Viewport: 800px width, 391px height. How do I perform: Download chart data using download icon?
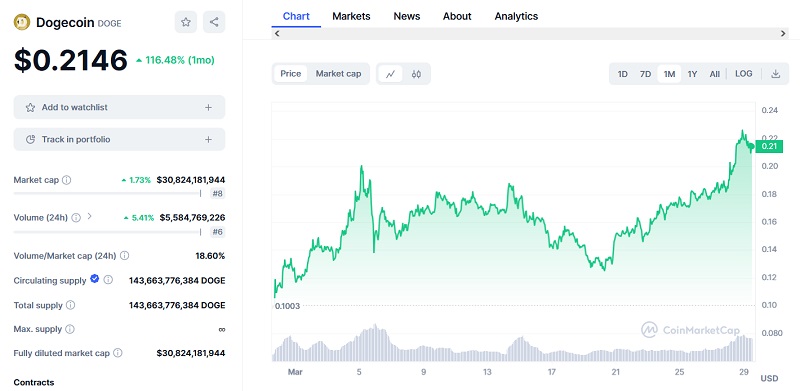pos(776,74)
